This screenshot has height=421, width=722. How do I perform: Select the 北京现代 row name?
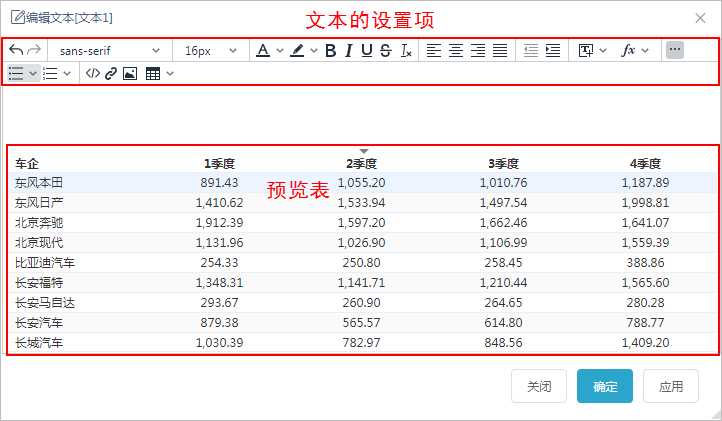pos(39,243)
